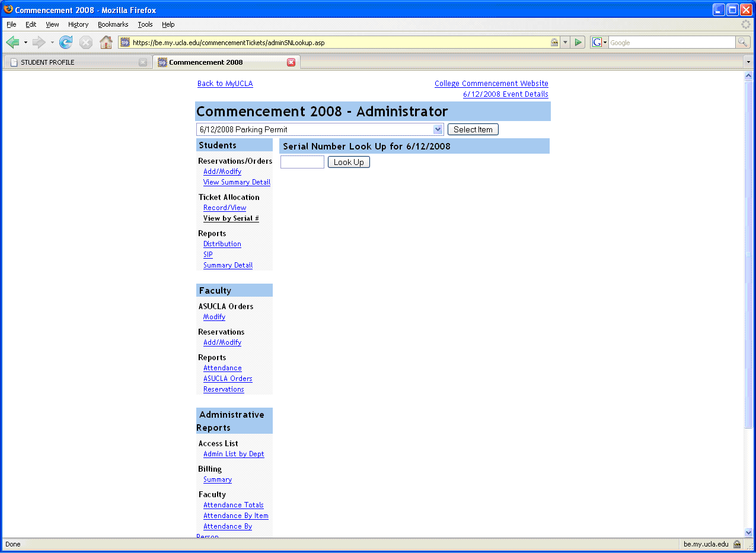The width and height of the screenshot is (756, 553).
Task: Open the Admin List by Dept link
Action: (x=234, y=454)
